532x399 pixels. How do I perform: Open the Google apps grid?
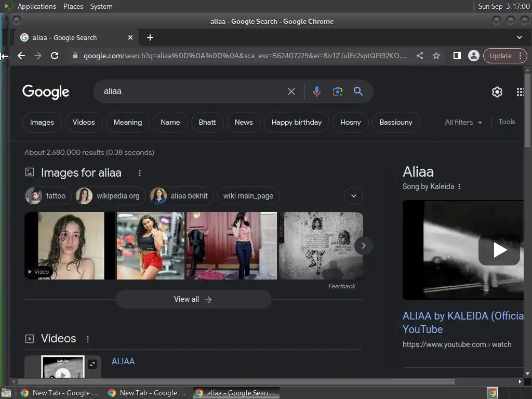click(520, 92)
